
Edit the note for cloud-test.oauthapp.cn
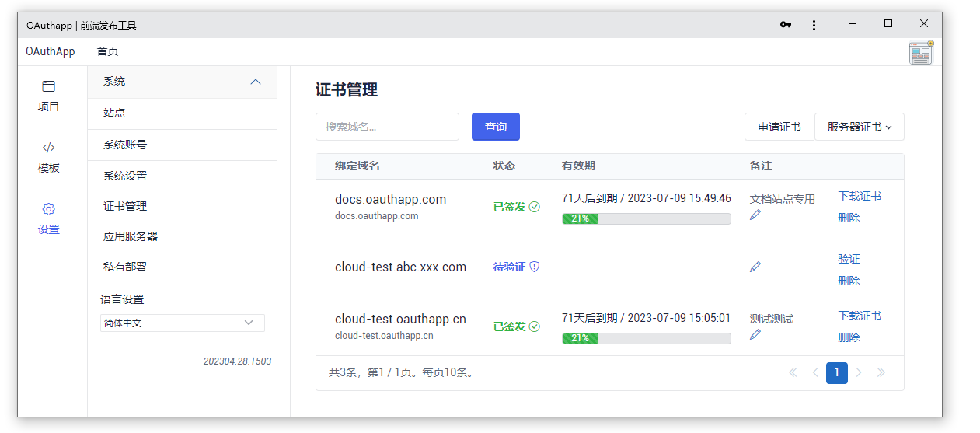(755, 334)
